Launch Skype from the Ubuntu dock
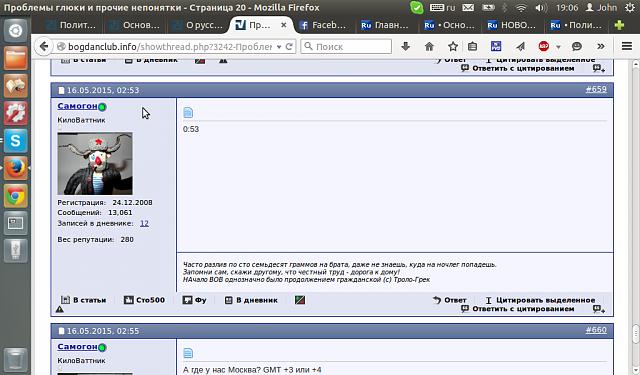The height and width of the screenshot is (375, 640). click(16, 141)
